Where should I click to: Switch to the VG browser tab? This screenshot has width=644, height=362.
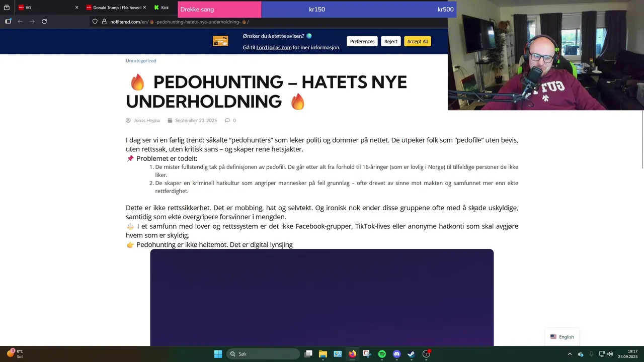pos(48,8)
